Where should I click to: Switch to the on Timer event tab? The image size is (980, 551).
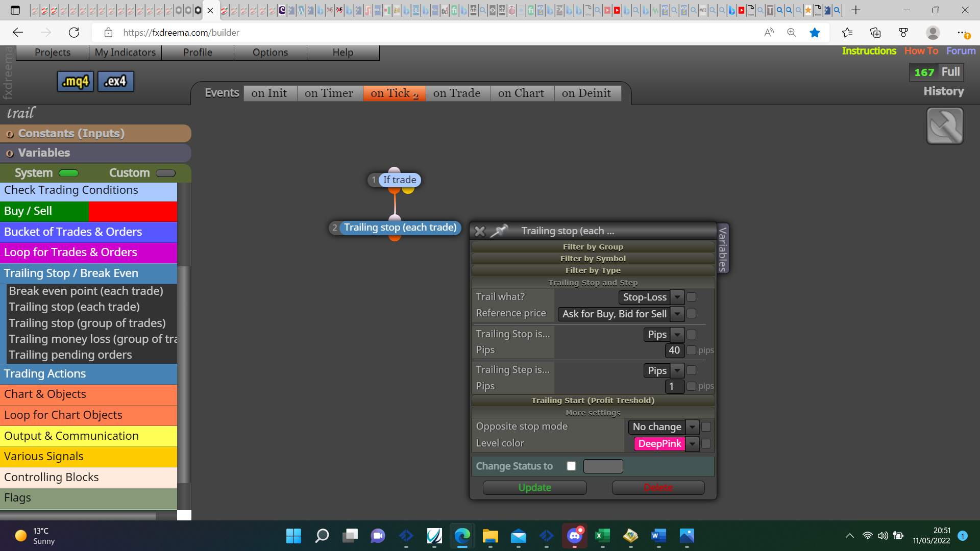[x=329, y=93]
